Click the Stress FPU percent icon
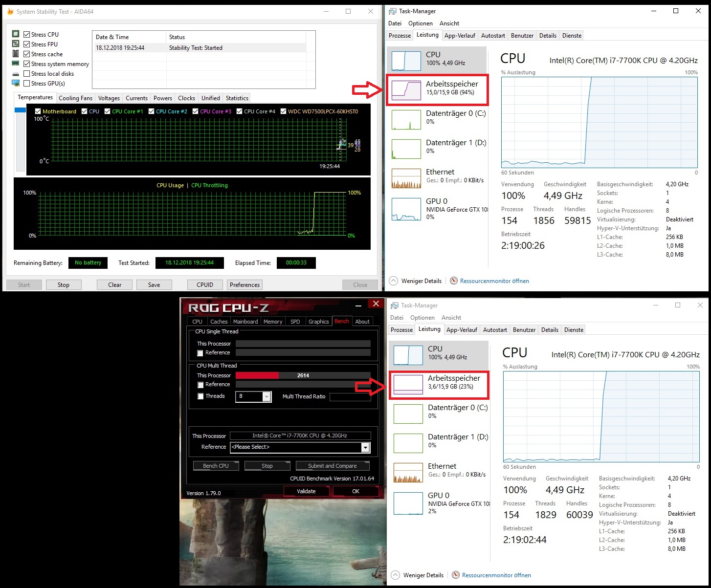 (16, 44)
